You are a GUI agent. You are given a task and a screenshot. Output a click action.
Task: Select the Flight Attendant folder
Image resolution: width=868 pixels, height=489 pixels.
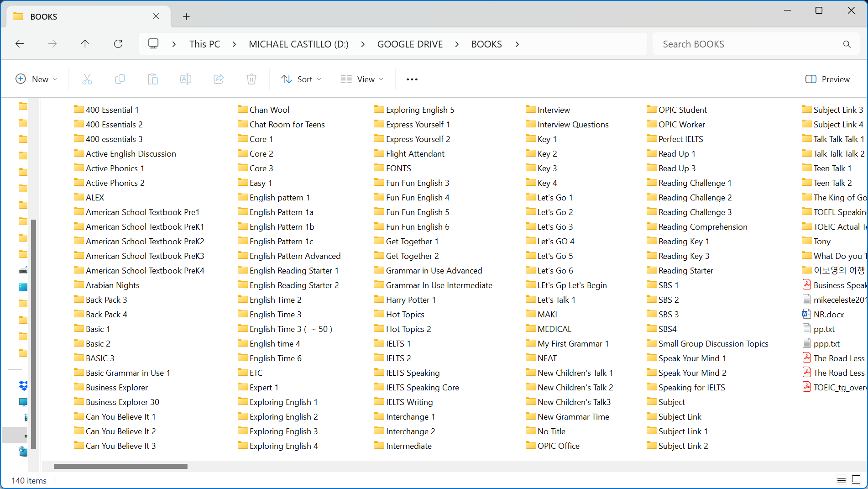[409, 153]
